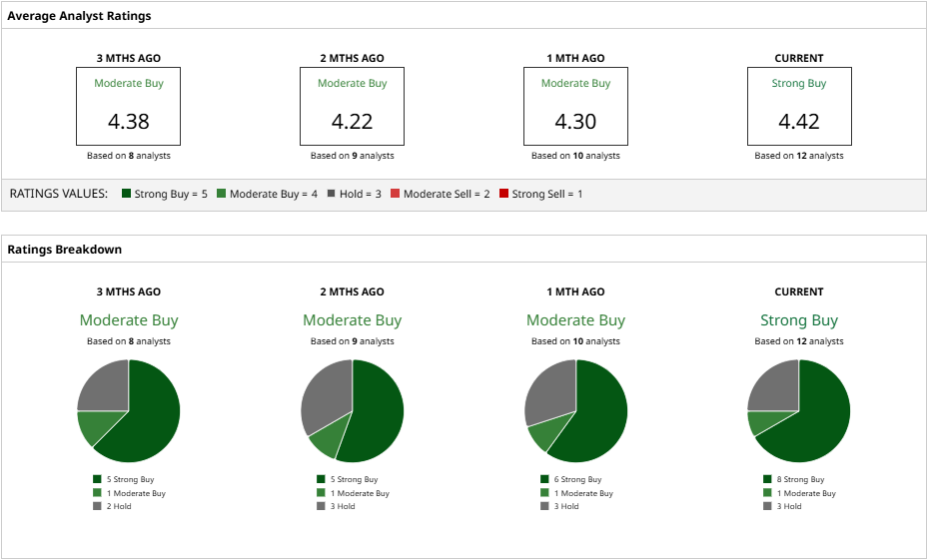
Task: Select the current 4.42 Strong Buy box
Action: point(799,106)
